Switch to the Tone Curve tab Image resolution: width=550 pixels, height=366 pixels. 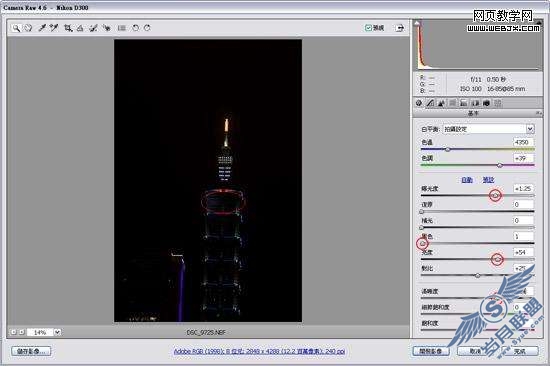click(x=430, y=103)
